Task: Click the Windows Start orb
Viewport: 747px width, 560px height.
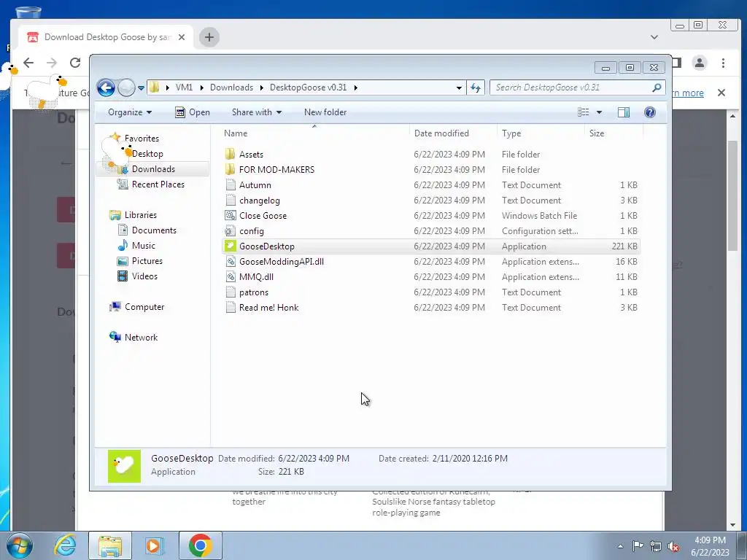Action: (20, 545)
